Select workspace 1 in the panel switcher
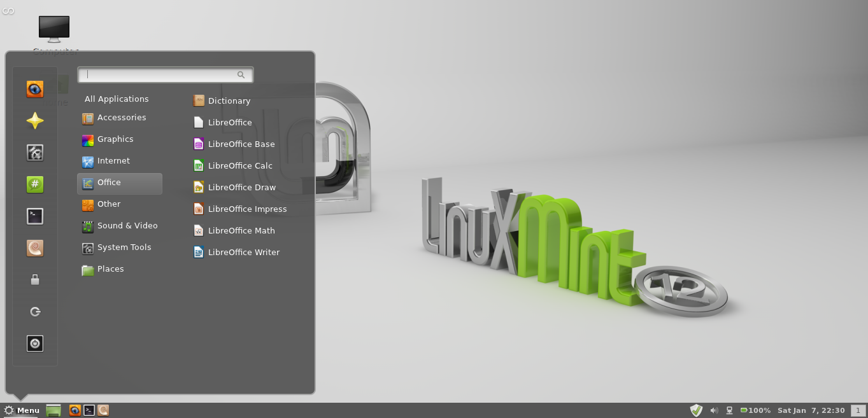The image size is (868, 418). 858,410
